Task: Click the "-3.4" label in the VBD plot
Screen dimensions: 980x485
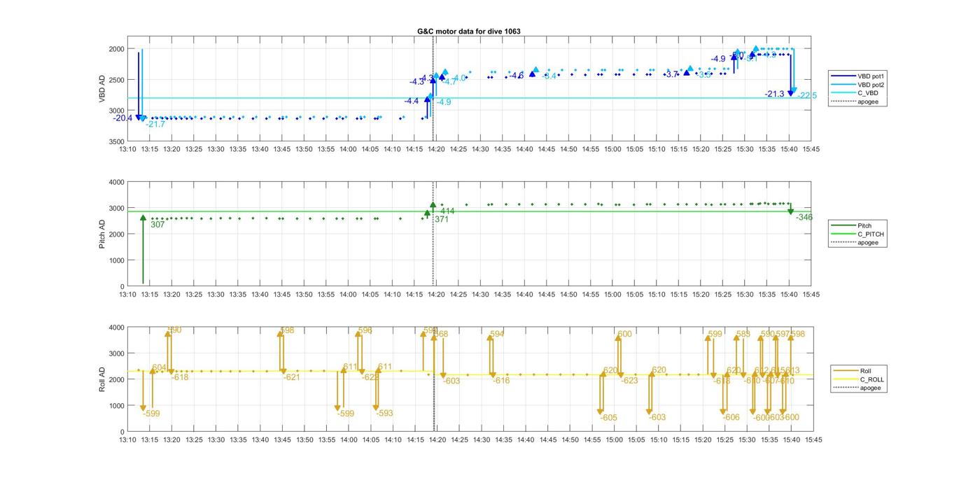Action: pos(549,76)
